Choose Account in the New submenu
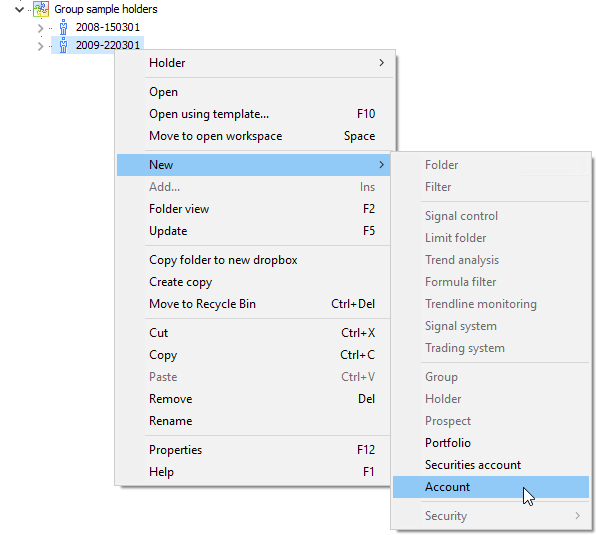The image size is (596, 535). pos(491,487)
